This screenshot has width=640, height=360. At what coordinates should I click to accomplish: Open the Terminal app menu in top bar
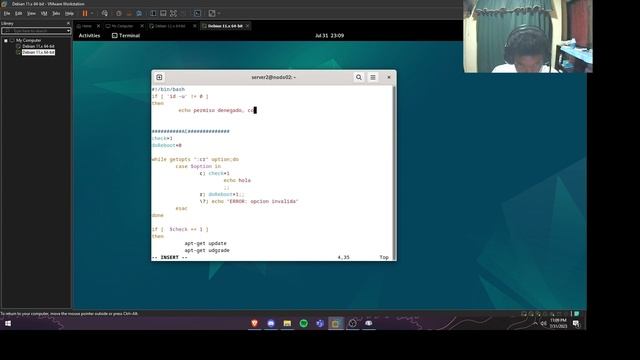[x=126, y=36]
